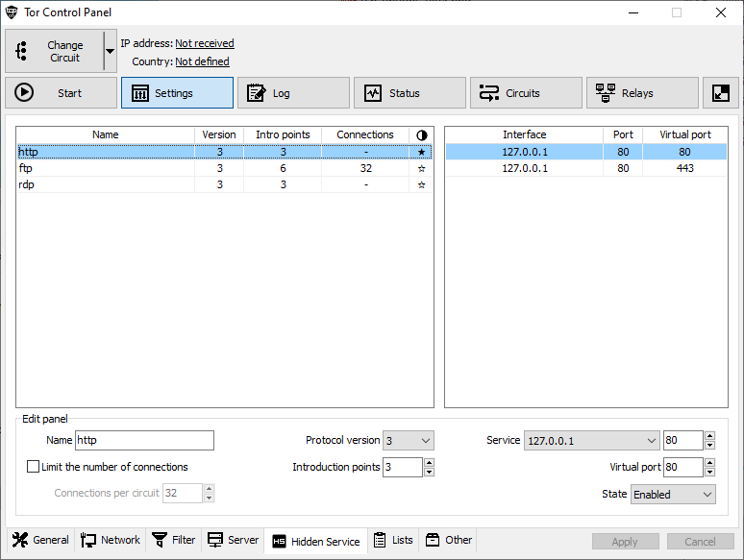Screen dimensions: 744x560
Task: Increase the Virtual port value
Action: point(709,462)
